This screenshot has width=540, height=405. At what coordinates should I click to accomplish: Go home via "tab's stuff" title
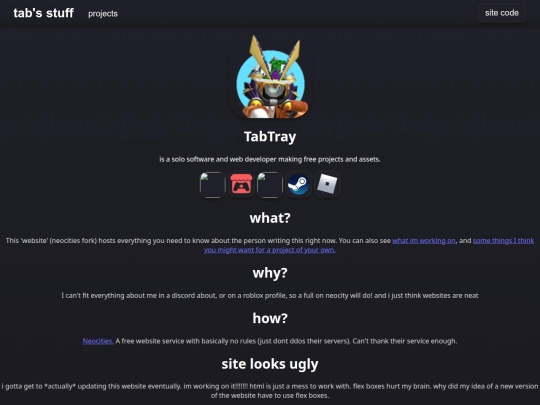click(43, 13)
